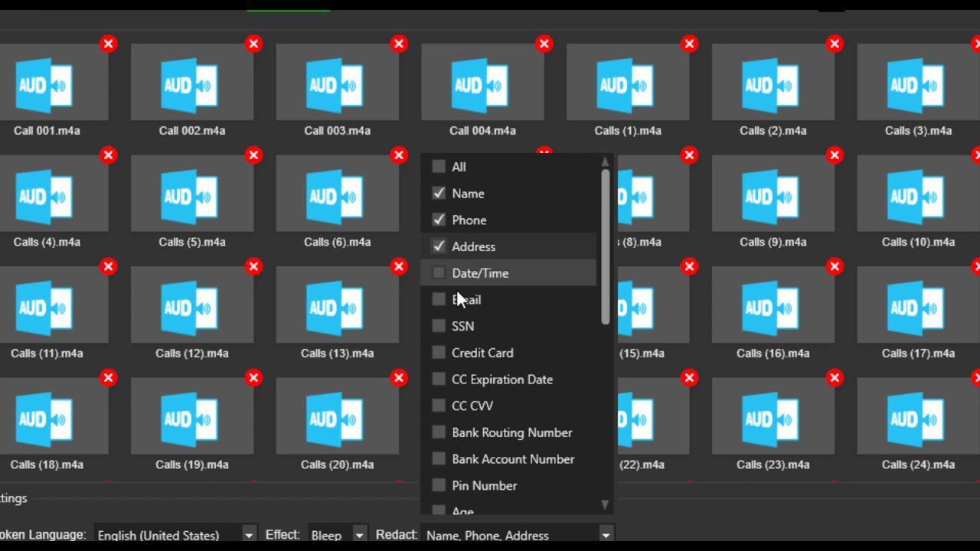The image size is (980, 551).
Task: Remove Call 002.m4a using its red X
Action: tap(253, 44)
